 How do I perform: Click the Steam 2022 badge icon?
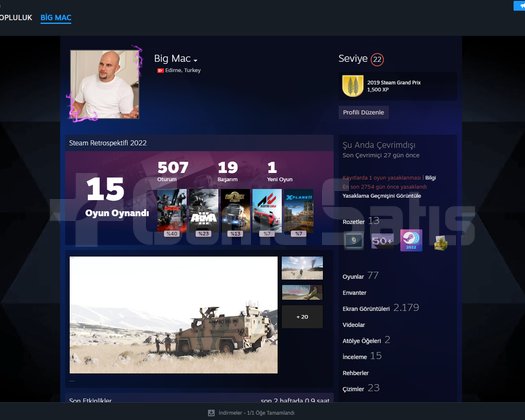[x=411, y=240]
